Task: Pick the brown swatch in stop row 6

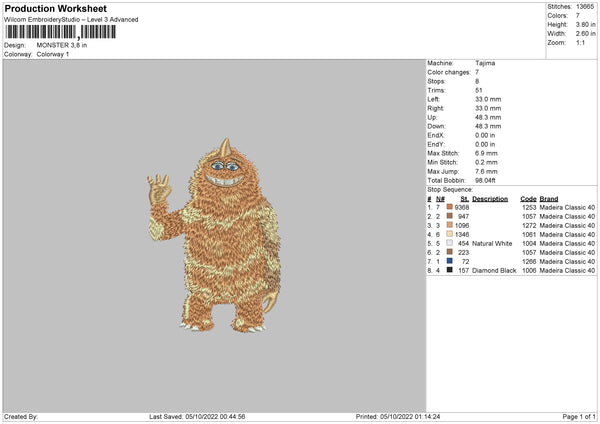Action: (450, 252)
